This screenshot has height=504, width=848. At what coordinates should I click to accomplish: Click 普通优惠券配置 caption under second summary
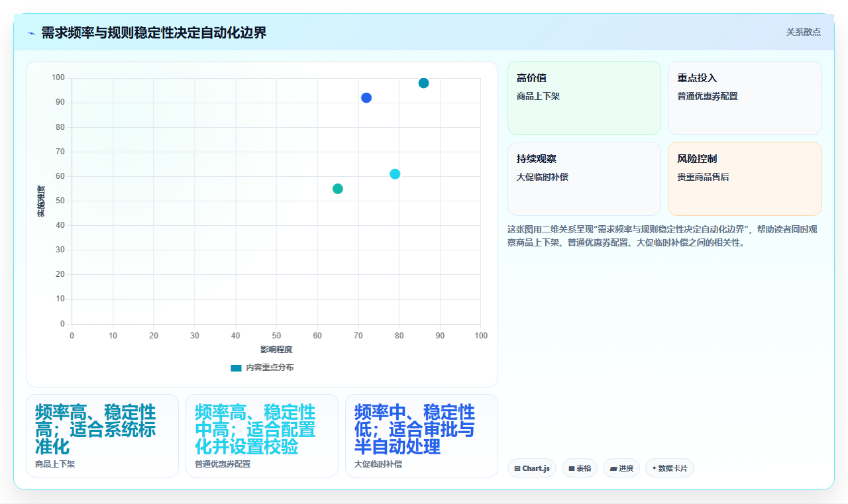(x=223, y=464)
